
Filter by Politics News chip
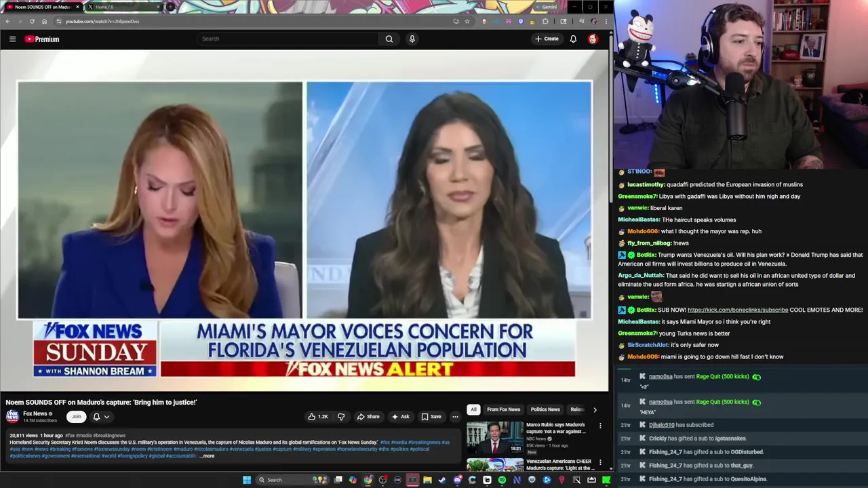(x=545, y=409)
